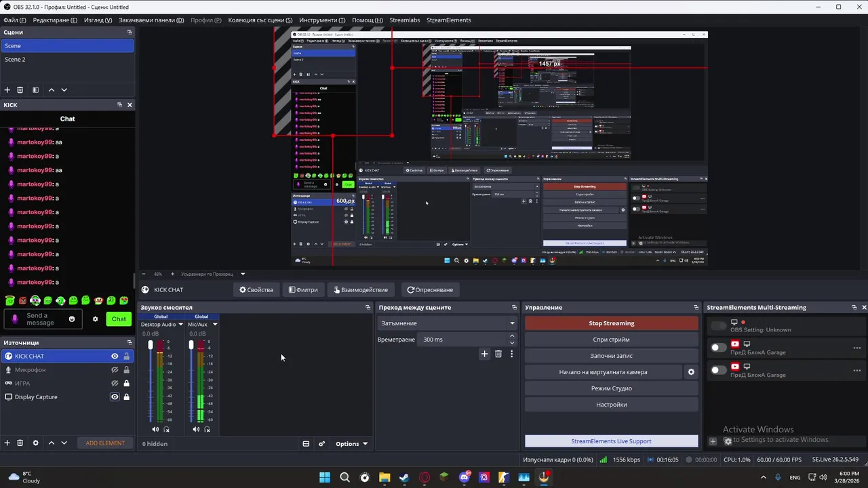Open Настройки in the controls panel
This screenshot has width=868, height=488.
611,405
